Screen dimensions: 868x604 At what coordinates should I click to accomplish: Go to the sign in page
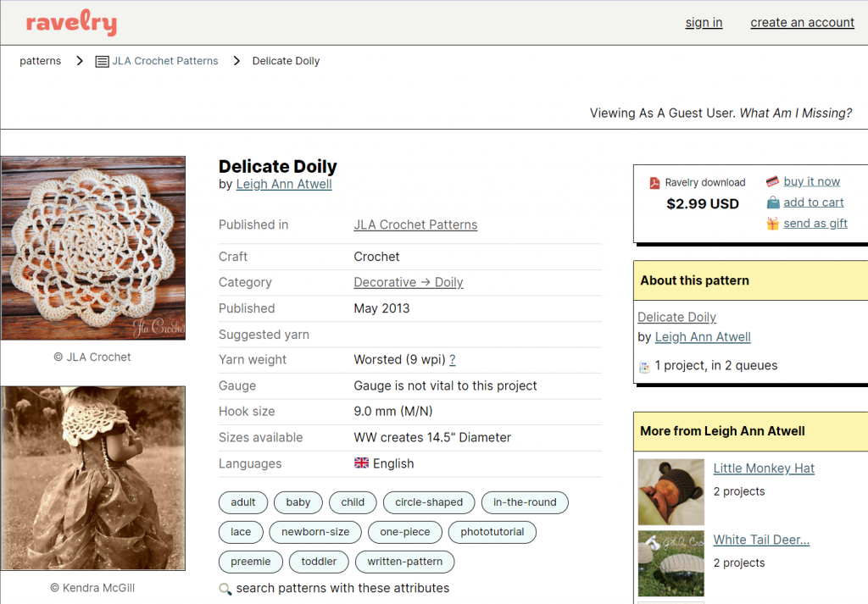pos(704,23)
